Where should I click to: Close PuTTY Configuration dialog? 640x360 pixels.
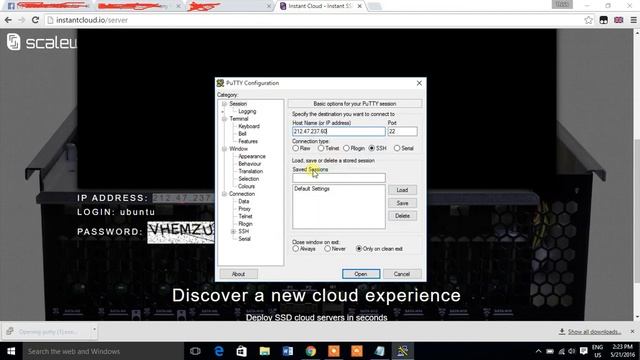coord(419,83)
